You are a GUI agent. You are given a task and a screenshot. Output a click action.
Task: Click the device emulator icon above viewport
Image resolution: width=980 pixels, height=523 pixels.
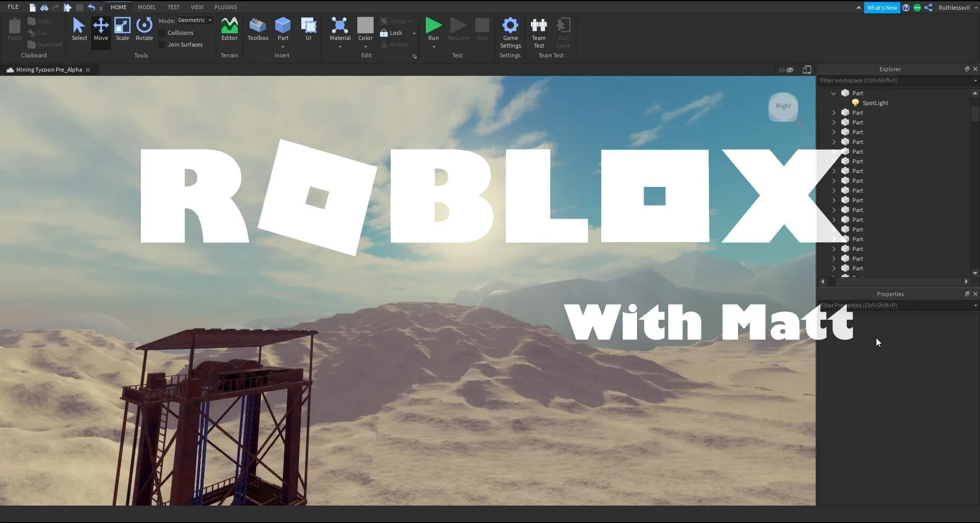(807, 69)
